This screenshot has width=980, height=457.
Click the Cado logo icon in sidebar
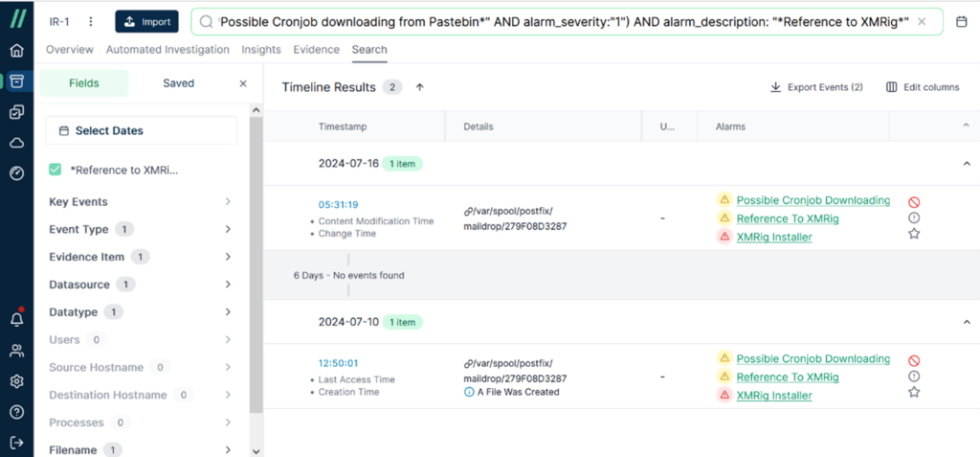(x=17, y=19)
